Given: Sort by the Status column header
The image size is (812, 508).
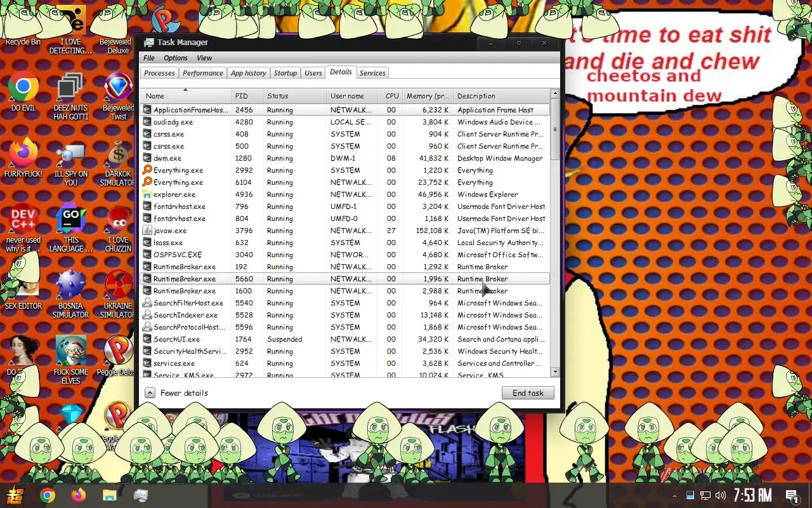Looking at the screenshot, I should (x=294, y=96).
